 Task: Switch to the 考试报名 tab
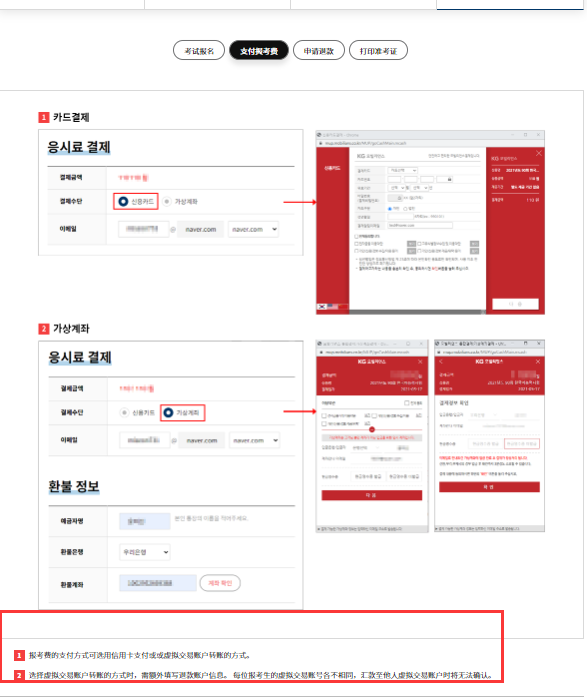coord(199,50)
